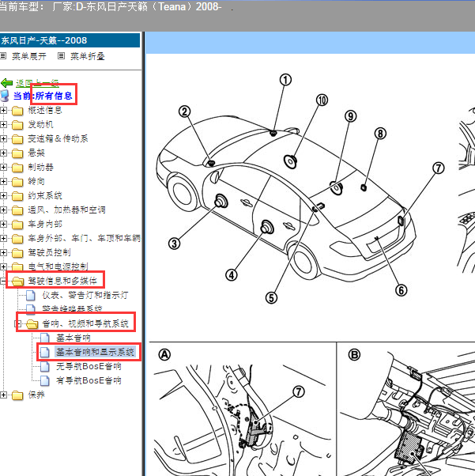This screenshot has width=475, height=476.
Task: Click the folder icon for 悬架
Action: pos(17,153)
